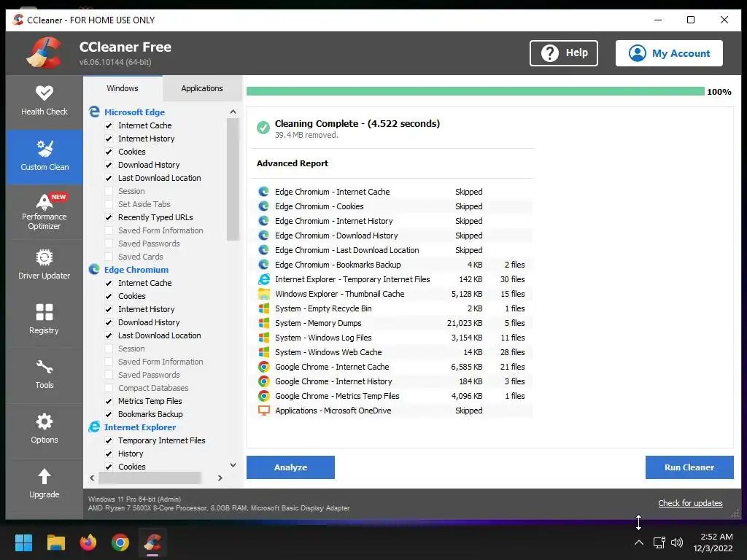Click the Internet Explorer group icon
This screenshot has height=560, width=747.
pos(94,427)
